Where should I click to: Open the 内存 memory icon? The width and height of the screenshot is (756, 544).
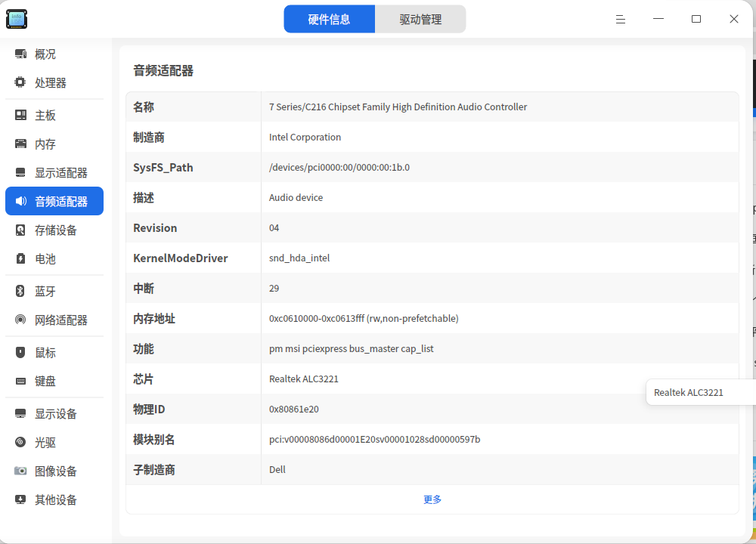pyautogui.click(x=20, y=144)
